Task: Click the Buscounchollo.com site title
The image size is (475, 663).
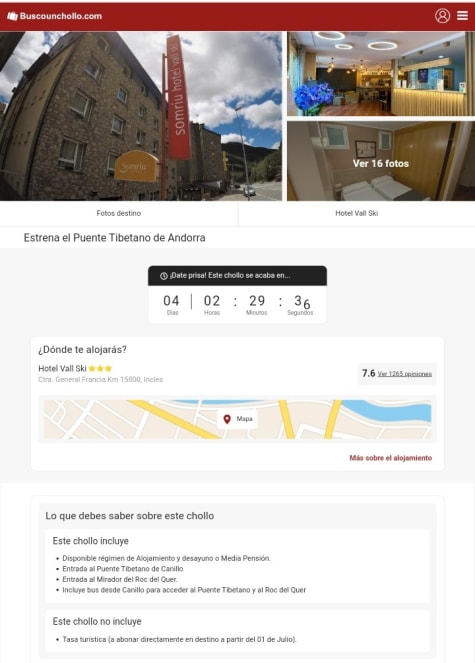Action: click(x=61, y=16)
